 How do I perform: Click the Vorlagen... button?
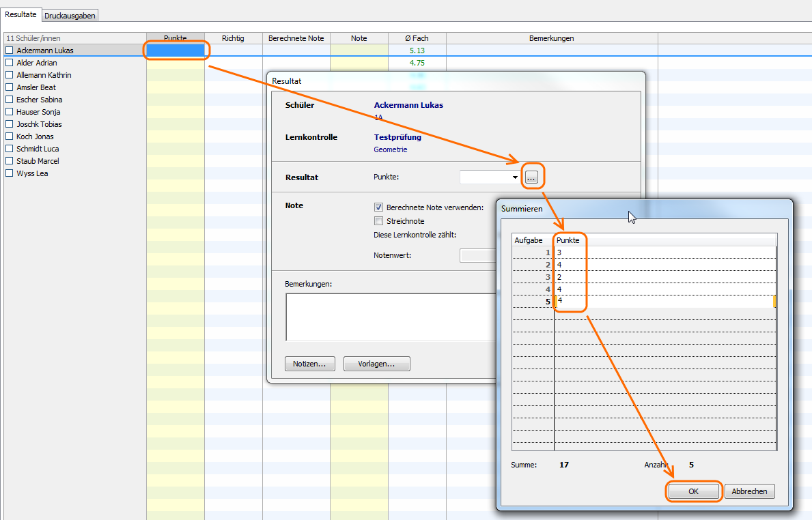coord(376,364)
